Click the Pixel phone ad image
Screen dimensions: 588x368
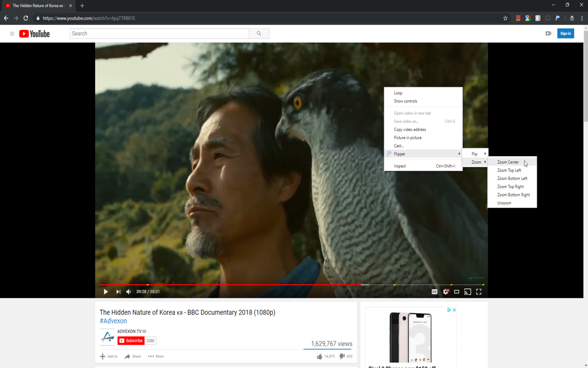411,338
